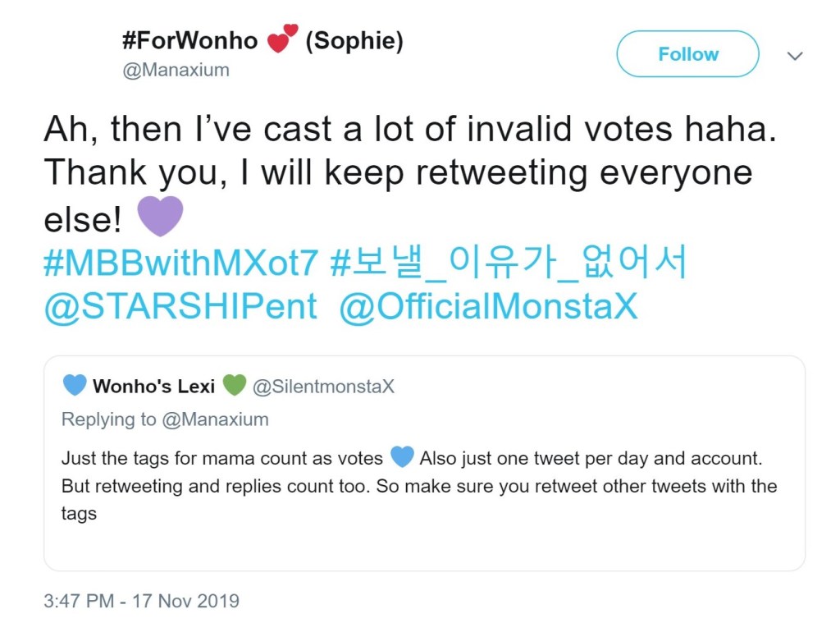Click the #ForWonho (Sophie) display name
The image size is (840, 623).
189,41
